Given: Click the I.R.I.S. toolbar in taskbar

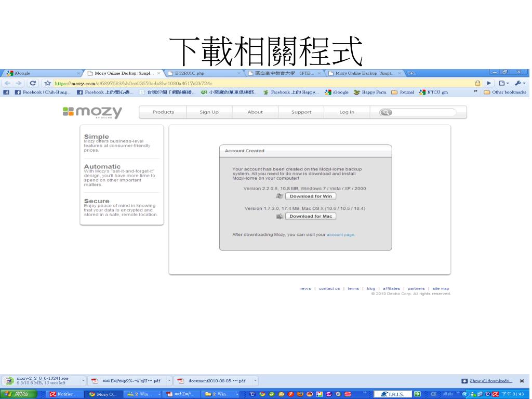Looking at the screenshot, I should click(392, 394).
